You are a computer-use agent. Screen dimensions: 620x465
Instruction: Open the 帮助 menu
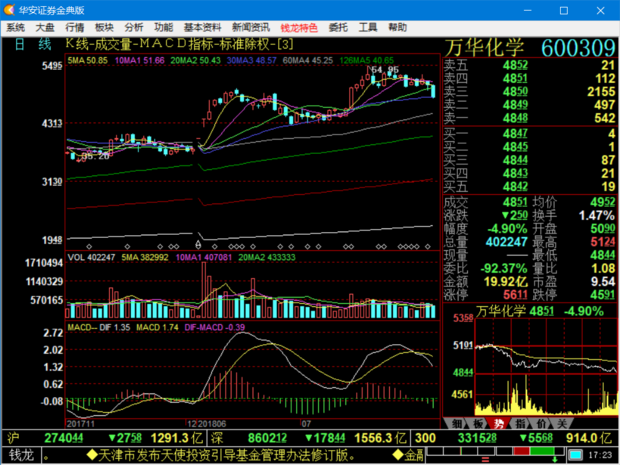[397, 27]
